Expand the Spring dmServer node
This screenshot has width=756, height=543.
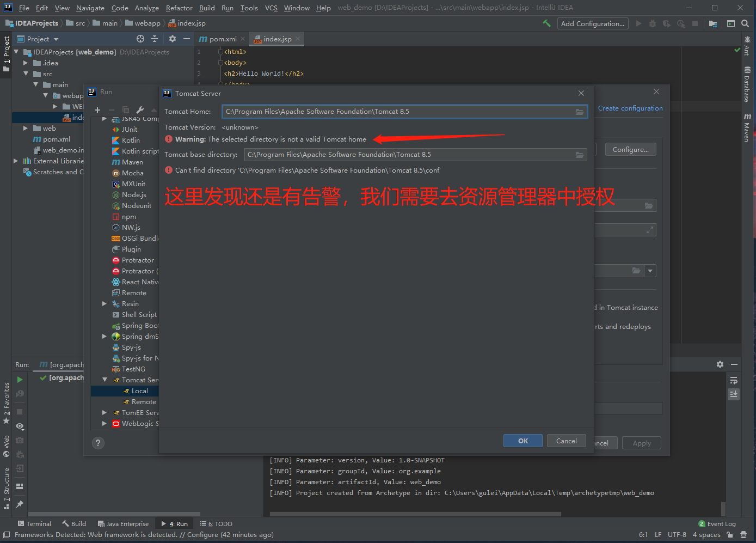[x=104, y=337]
